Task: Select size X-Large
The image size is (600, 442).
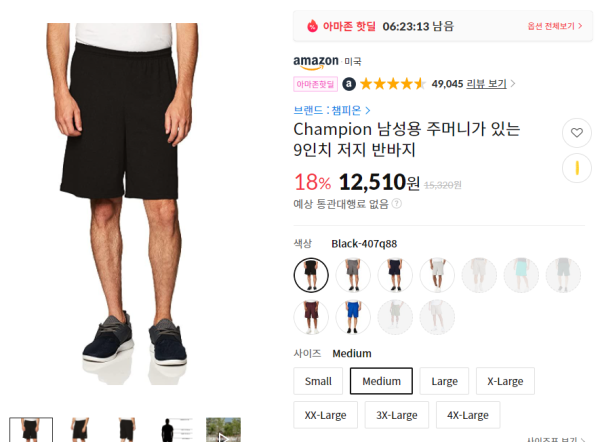Action: tap(505, 381)
